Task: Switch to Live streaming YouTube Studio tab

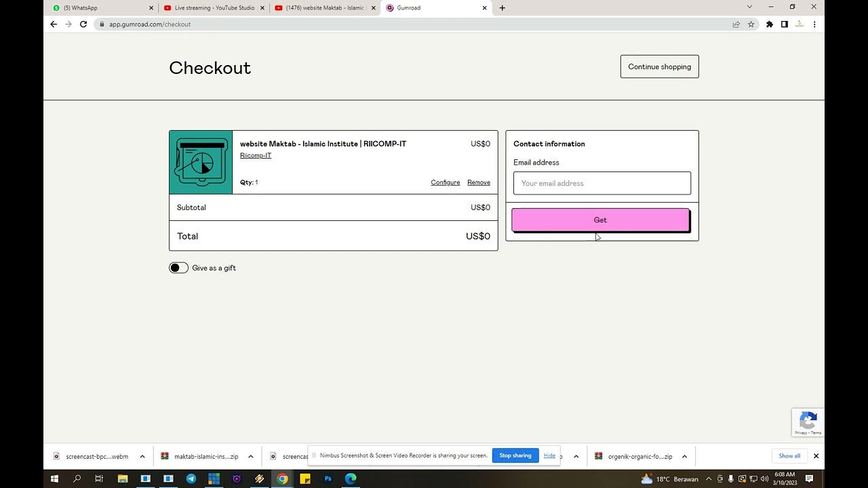Action: coord(214,8)
